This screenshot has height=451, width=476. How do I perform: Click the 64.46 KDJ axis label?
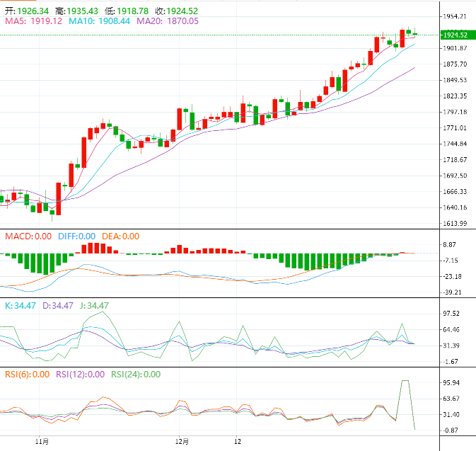pyautogui.click(x=451, y=330)
